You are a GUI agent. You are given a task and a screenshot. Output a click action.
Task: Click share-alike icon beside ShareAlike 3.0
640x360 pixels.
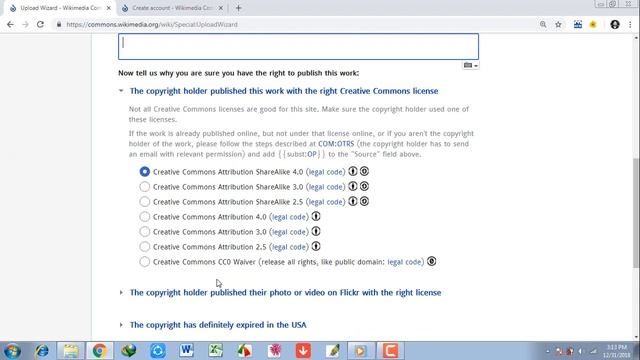(364, 186)
